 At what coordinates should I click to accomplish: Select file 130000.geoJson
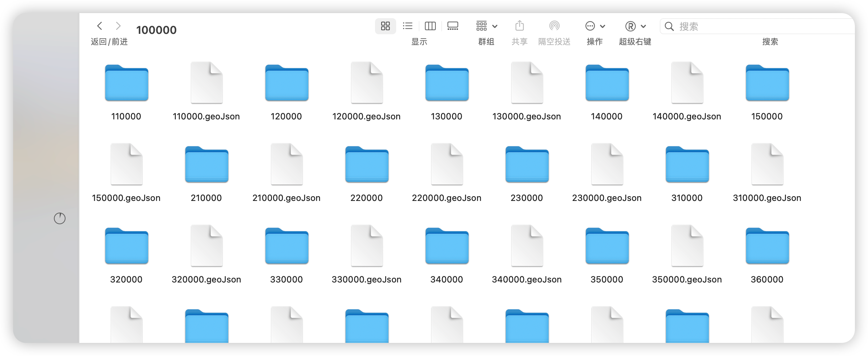click(527, 83)
